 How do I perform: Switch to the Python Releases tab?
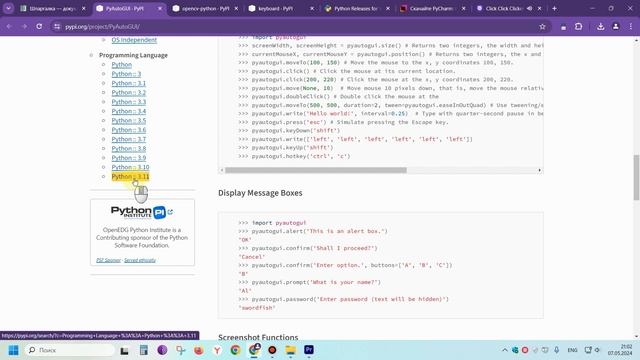358,8
